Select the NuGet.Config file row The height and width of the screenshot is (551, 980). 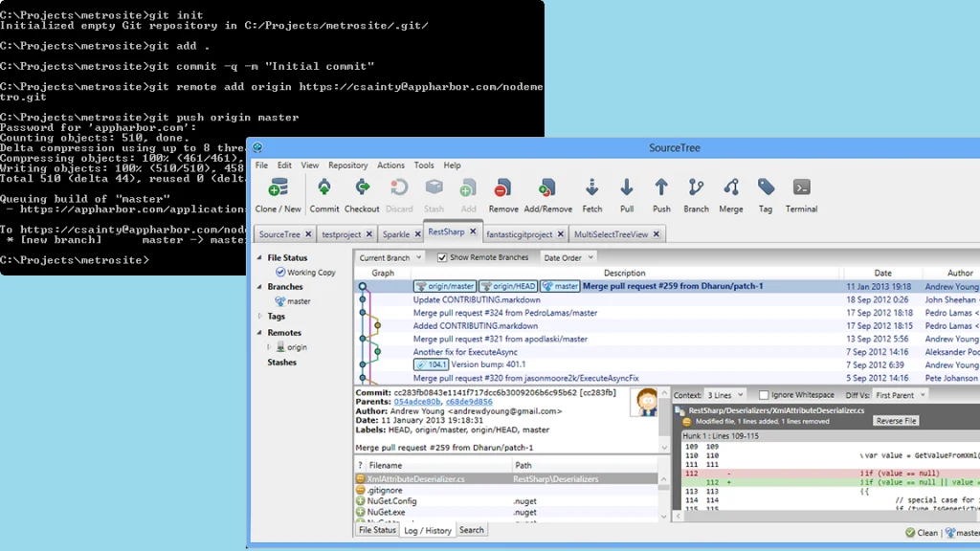coord(506,501)
